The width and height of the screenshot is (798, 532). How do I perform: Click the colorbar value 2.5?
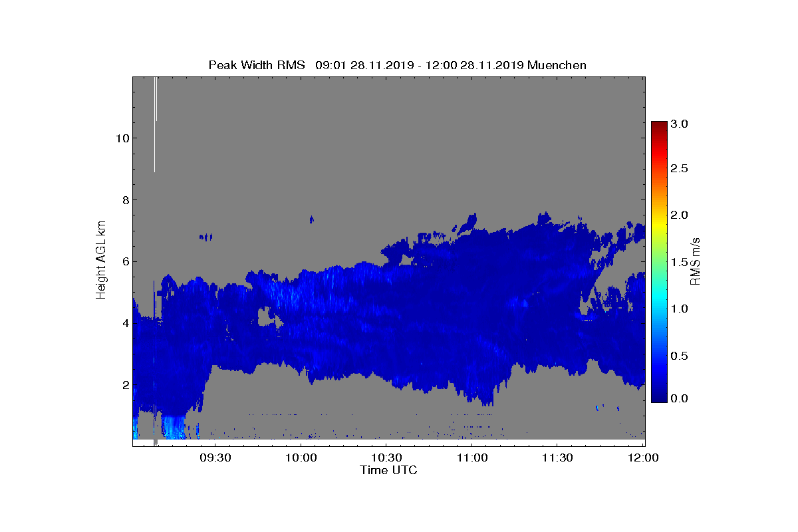point(680,169)
